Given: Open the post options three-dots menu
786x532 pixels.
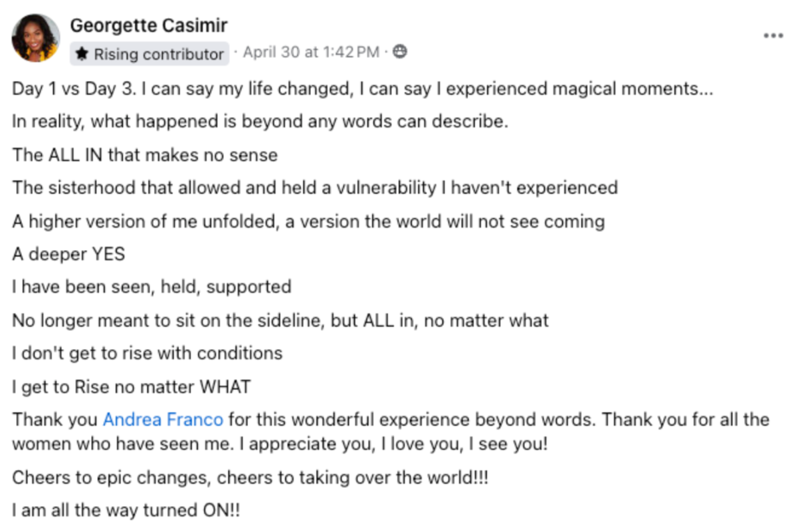Looking at the screenshot, I should tap(773, 35).
